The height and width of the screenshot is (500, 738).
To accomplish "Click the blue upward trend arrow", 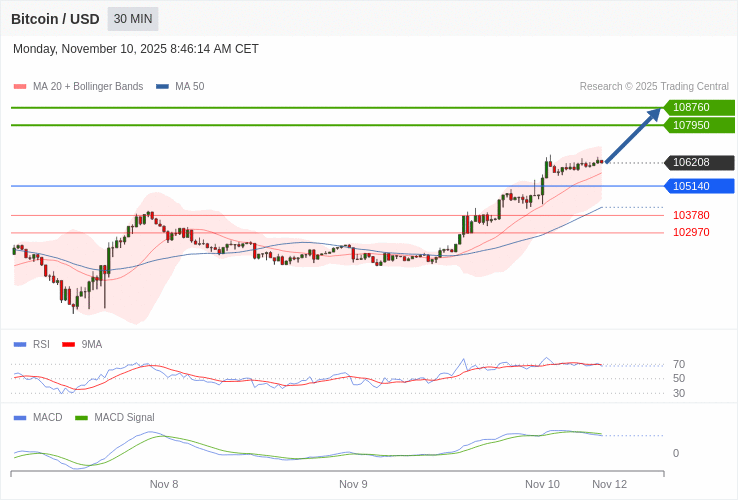I will click(633, 135).
